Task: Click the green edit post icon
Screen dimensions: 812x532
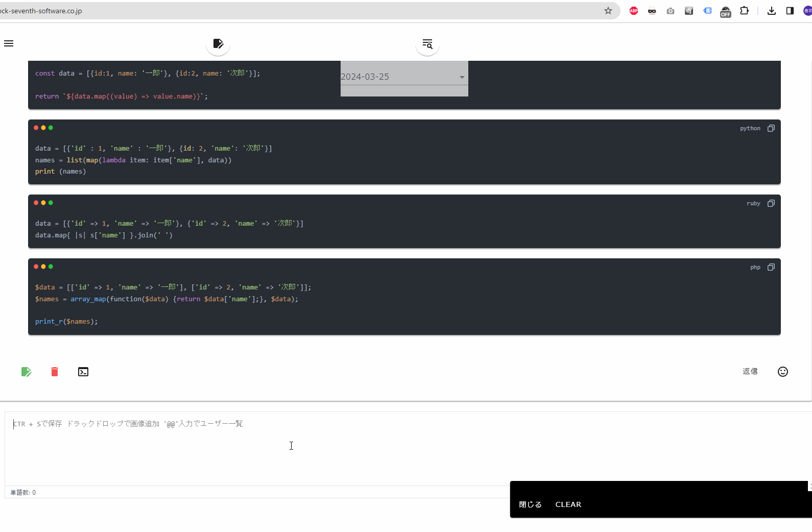Action: click(27, 372)
